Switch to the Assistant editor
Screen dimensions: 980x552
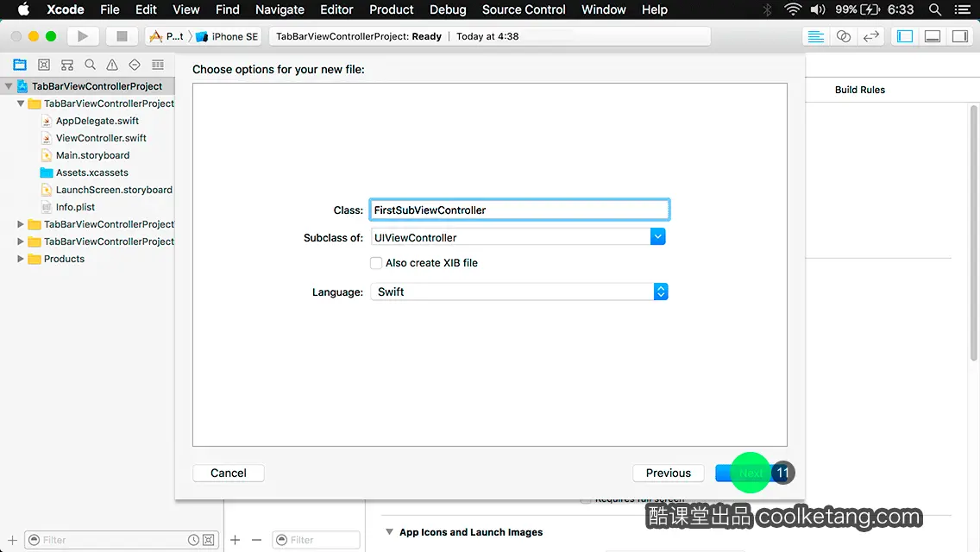coord(843,36)
